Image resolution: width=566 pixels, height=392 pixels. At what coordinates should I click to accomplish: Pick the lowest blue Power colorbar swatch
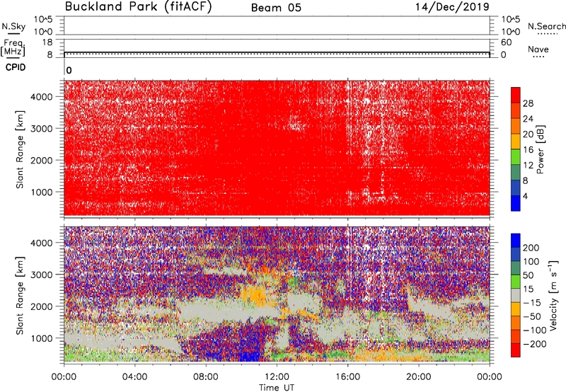pos(516,204)
